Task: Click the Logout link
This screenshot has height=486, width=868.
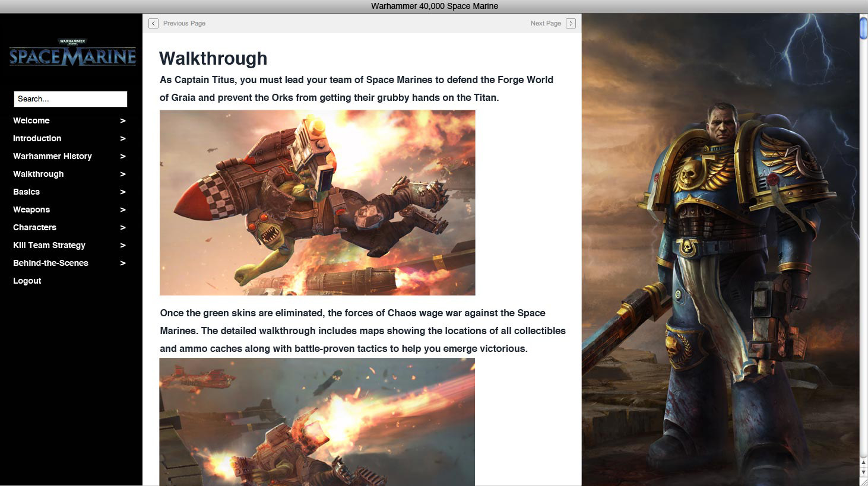Action: pos(27,281)
